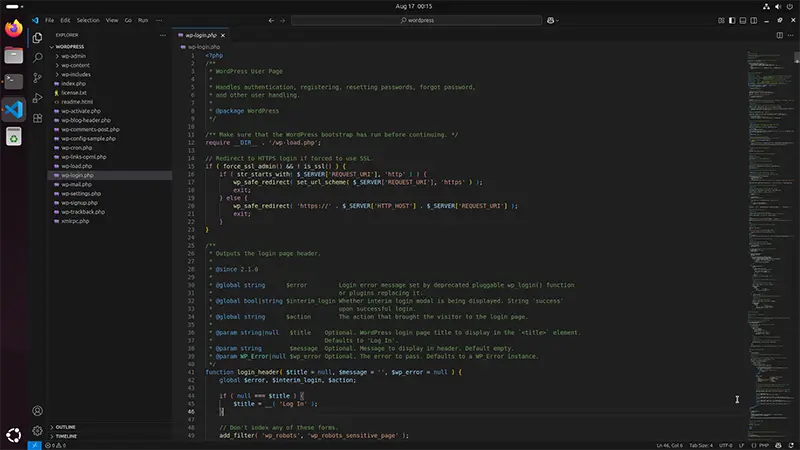Open the Source Control view
800x450 pixels.
pos(37,78)
